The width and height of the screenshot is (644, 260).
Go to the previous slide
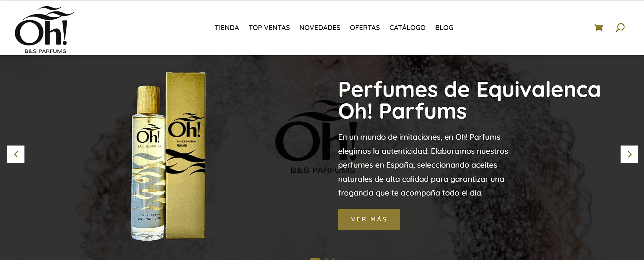[16, 154]
